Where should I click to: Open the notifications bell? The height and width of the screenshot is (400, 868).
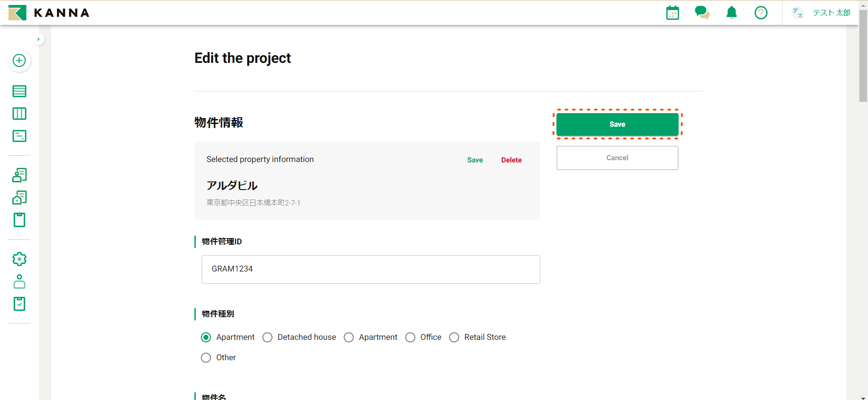pyautogui.click(x=731, y=13)
